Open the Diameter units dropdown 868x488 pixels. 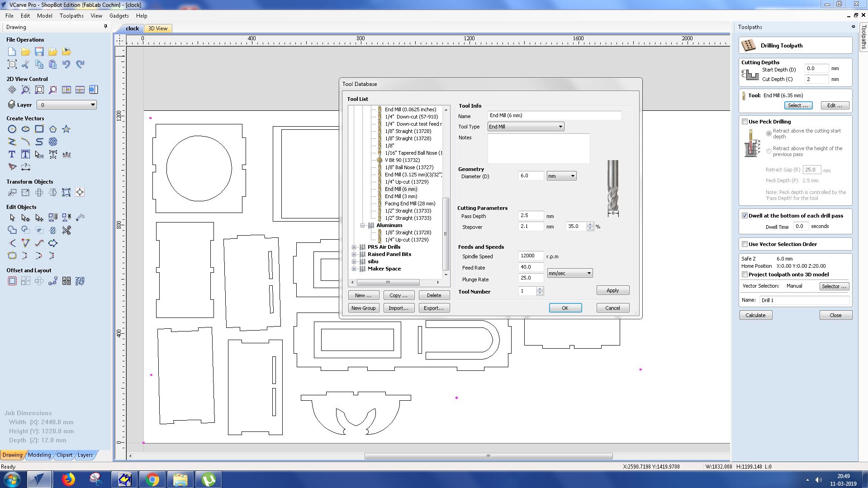(x=561, y=176)
